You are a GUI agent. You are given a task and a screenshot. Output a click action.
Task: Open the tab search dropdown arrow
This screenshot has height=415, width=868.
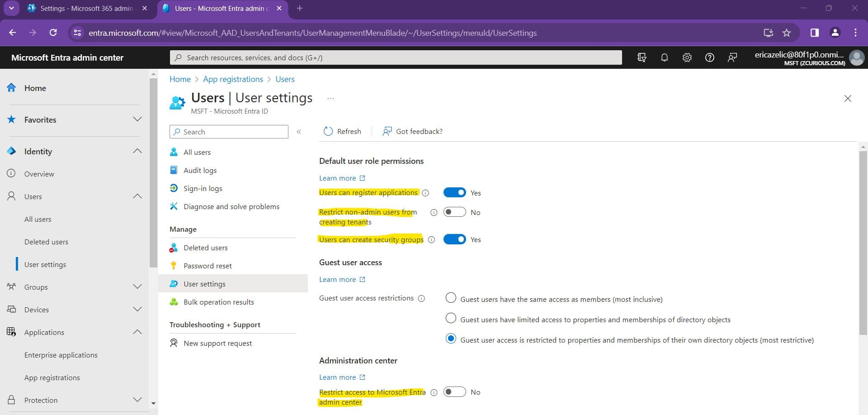11,8
